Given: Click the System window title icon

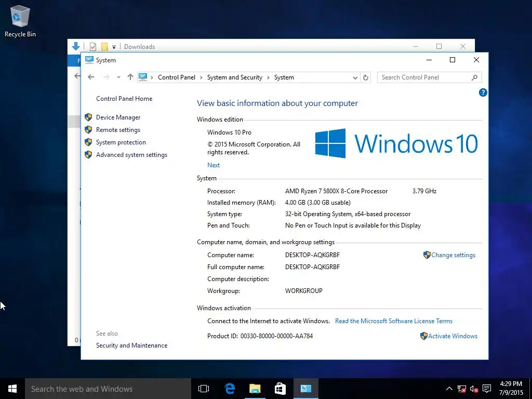Looking at the screenshot, I should point(89,60).
